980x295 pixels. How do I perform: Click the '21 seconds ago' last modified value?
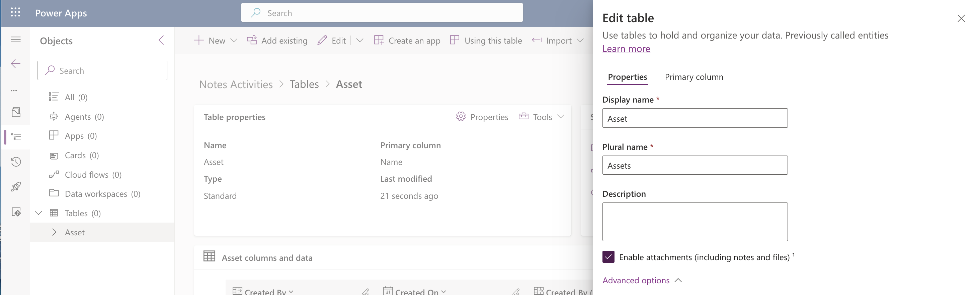[x=409, y=196]
